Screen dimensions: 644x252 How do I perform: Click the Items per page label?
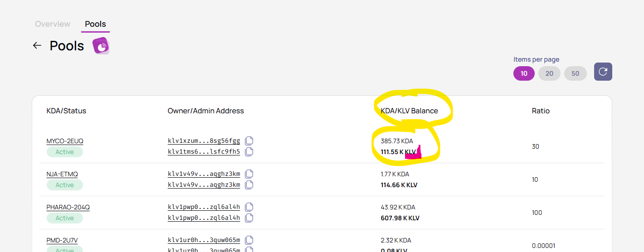click(536, 59)
